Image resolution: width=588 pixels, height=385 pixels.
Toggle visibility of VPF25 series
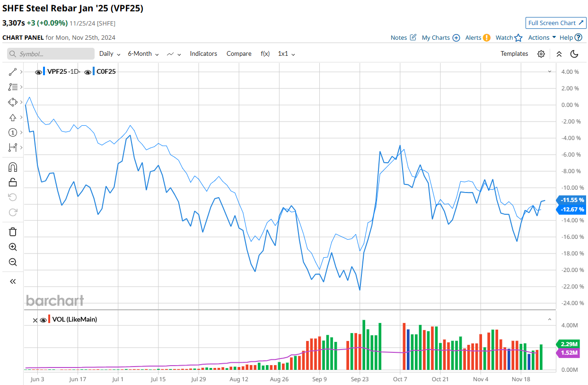click(38, 72)
